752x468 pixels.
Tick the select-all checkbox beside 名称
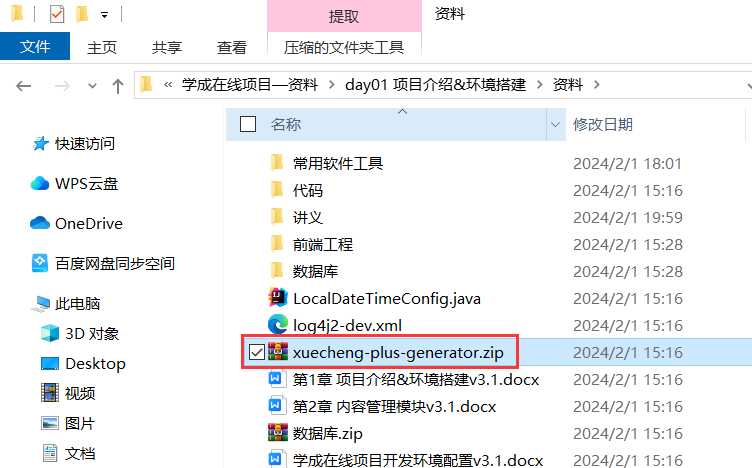coord(247,124)
